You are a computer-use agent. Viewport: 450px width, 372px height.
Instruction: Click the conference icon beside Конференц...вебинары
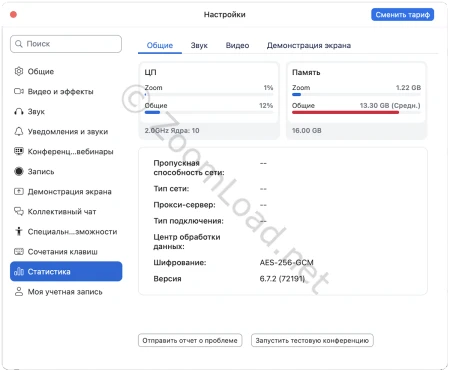tap(19, 151)
